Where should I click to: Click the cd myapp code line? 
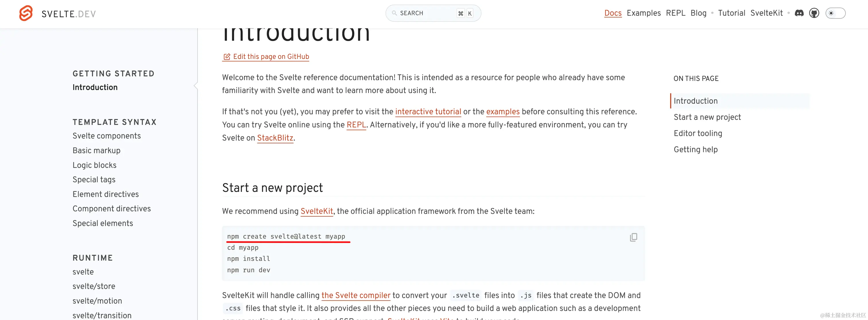(x=243, y=248)
